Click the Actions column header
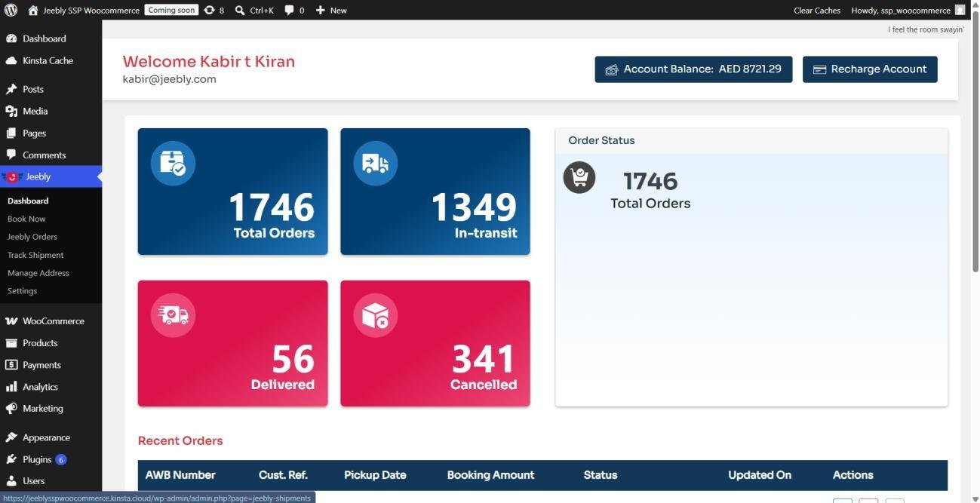 [x=853, y=475]
